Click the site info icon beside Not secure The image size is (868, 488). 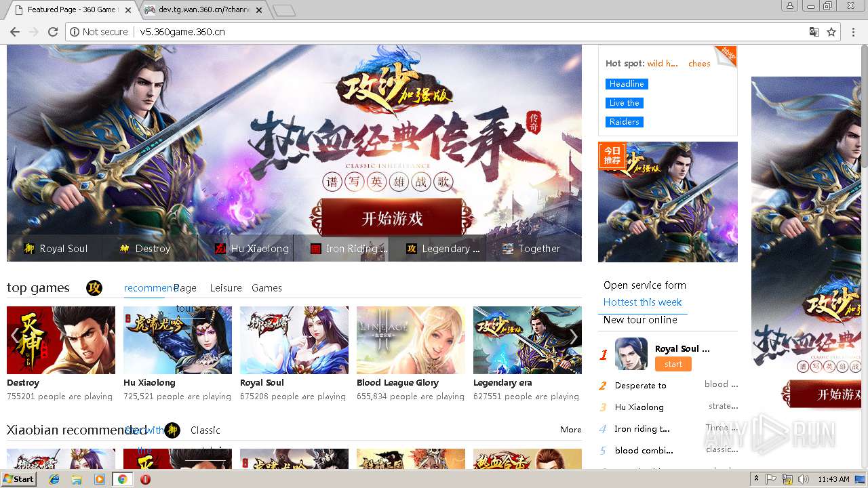[75, 32]
